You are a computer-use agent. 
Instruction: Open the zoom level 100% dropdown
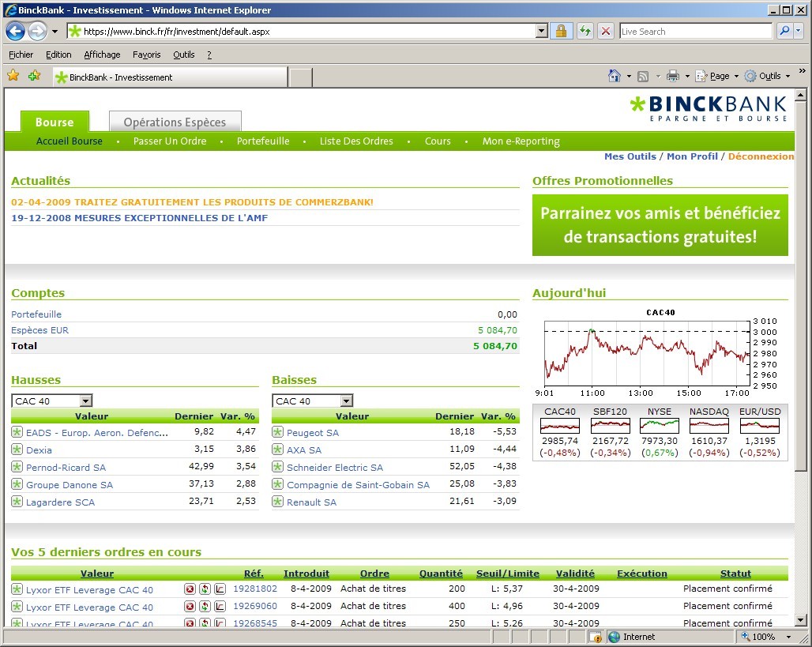(788, 638)
